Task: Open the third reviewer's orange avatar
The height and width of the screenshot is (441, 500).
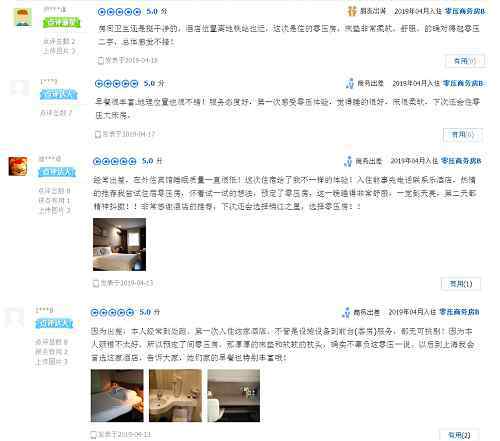Action: click(x=18, y=166)
